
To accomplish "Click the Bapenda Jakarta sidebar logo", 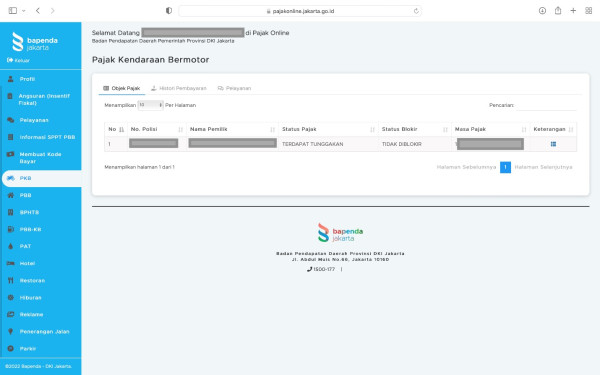I will [x=35, y=42].
